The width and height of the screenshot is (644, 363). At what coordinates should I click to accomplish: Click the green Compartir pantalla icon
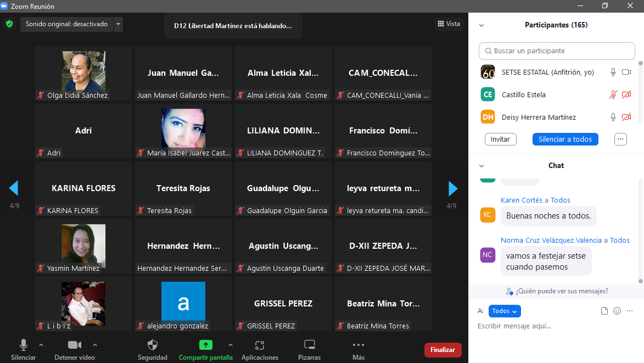tap(205, 345)
